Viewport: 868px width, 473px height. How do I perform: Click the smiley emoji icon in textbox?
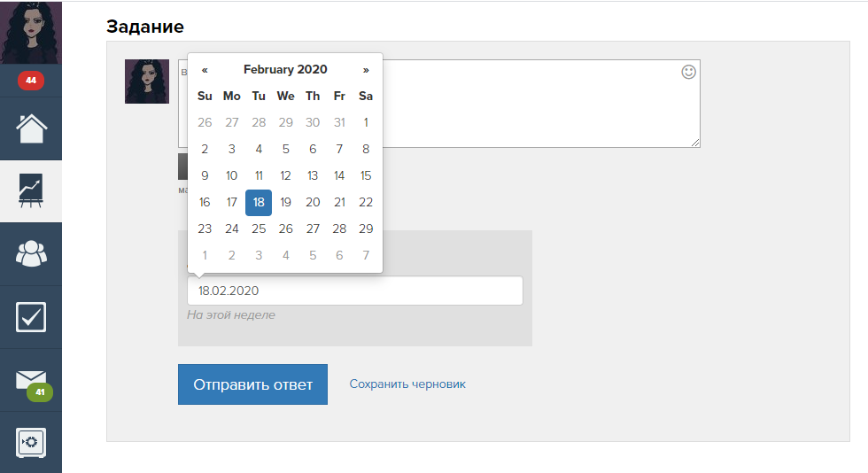click(688, 72)
